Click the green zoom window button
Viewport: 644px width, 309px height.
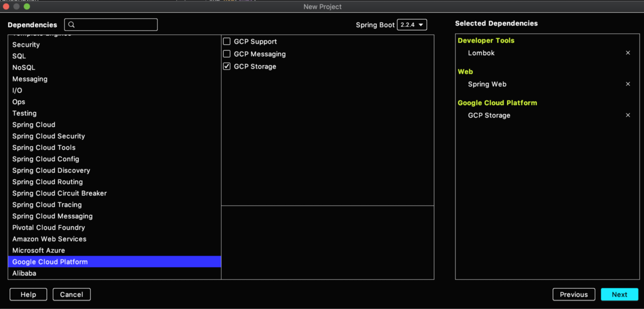[x=27, y=6]
